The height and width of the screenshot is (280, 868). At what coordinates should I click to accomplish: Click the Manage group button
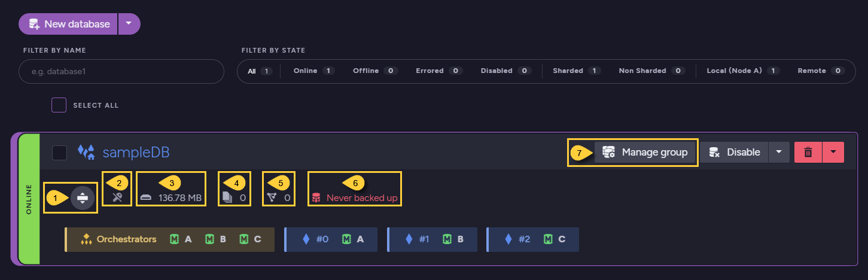point(645,152)
